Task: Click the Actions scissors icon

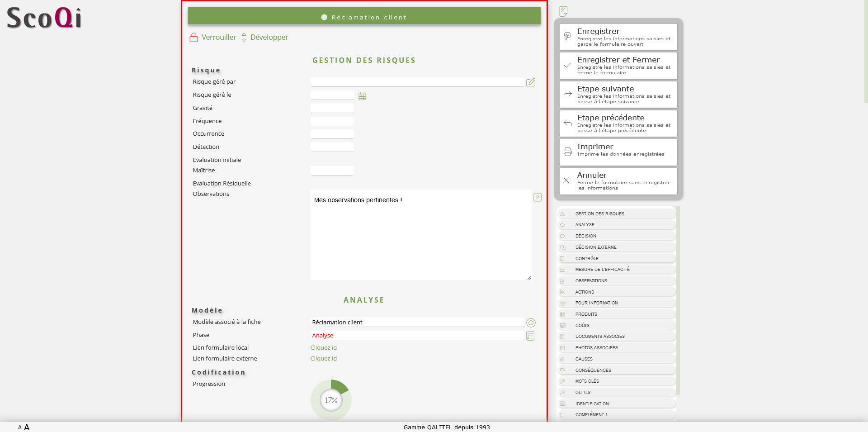Action: click(x=562, y=292)
